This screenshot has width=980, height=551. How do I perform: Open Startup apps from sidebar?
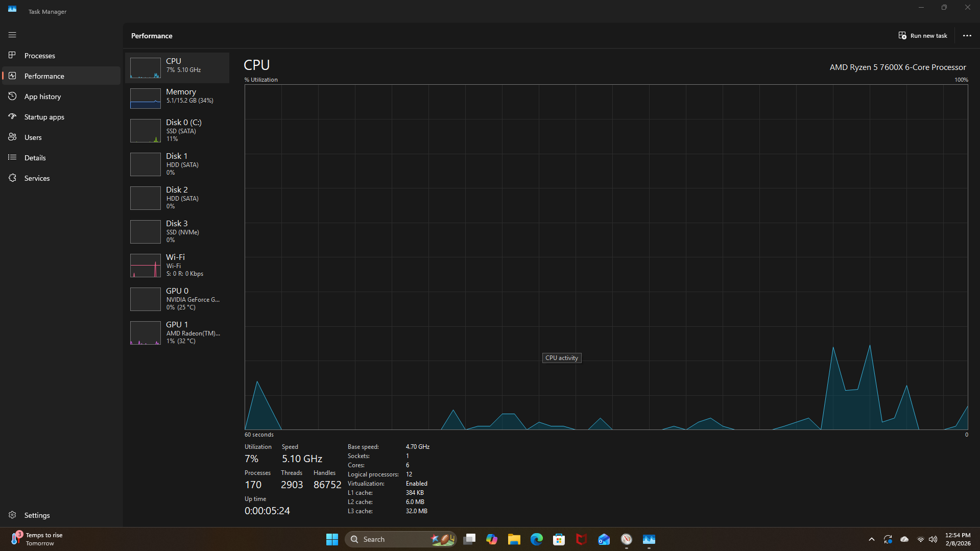coord(44,117)
